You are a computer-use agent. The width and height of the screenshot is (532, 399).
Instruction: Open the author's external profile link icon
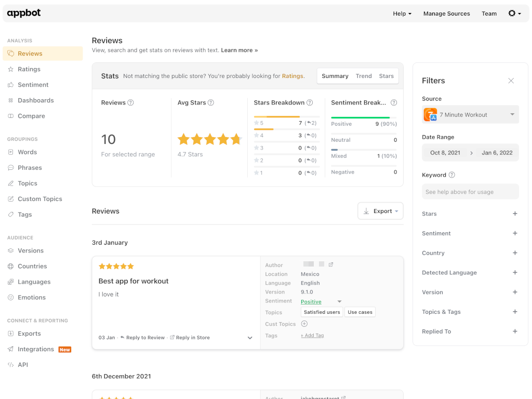[x=331, y=264]
